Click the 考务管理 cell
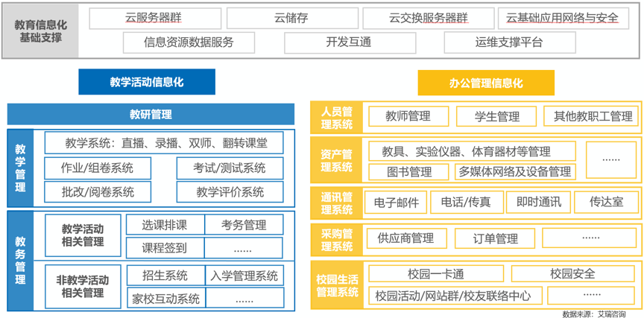The width and height of the screenshot is (644, 318). click(244, 224)
